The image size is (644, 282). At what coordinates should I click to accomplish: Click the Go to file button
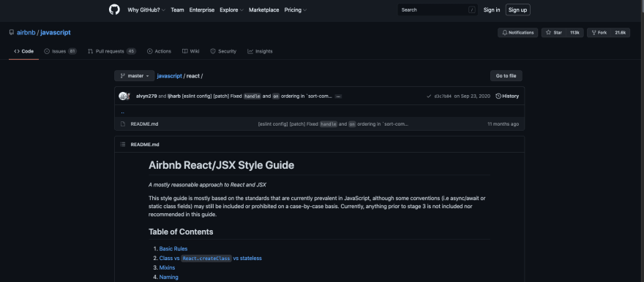point(506,76)
